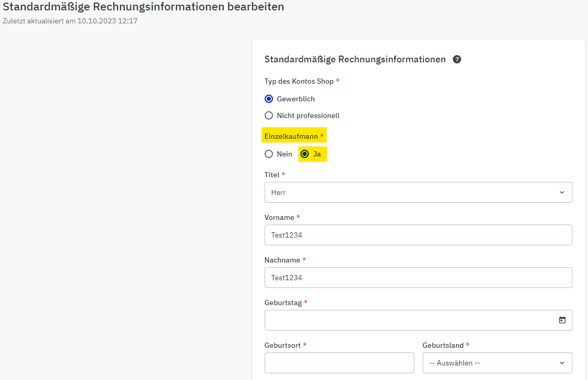
Task: Click the Titel field label
Action: tap(272, 175)
